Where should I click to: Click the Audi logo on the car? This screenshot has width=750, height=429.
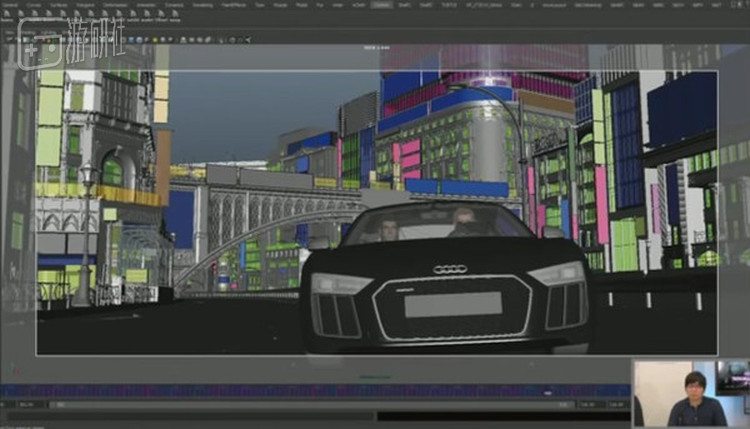(449, 269)
